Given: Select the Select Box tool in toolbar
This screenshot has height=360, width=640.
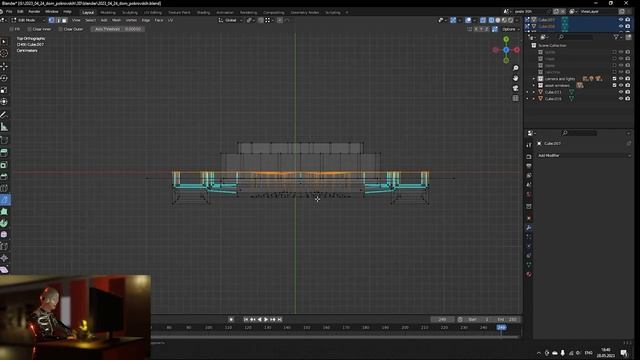Looking at the screenshot, I should click(x=4, y=42).
